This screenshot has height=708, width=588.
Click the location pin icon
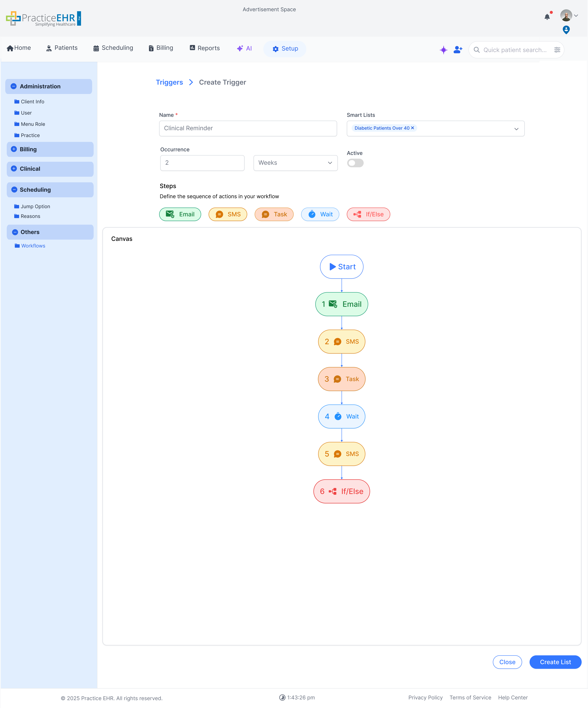pos(566,30)
